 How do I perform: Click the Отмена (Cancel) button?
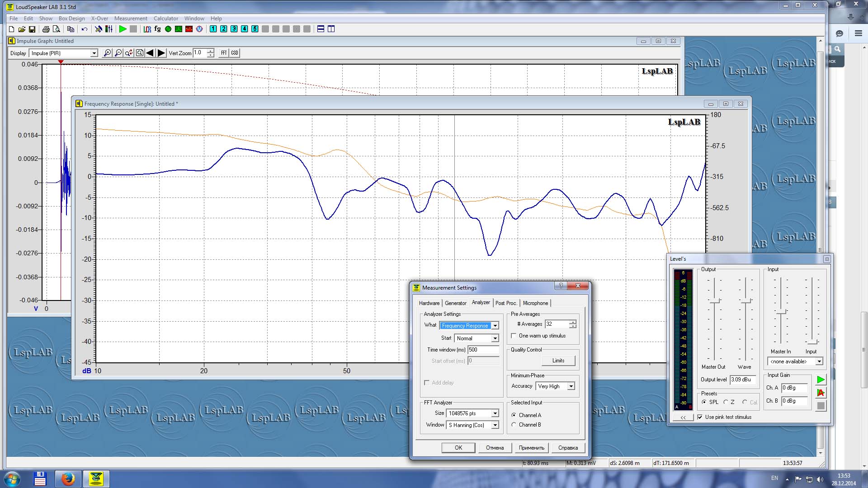[x=495, y=448]
